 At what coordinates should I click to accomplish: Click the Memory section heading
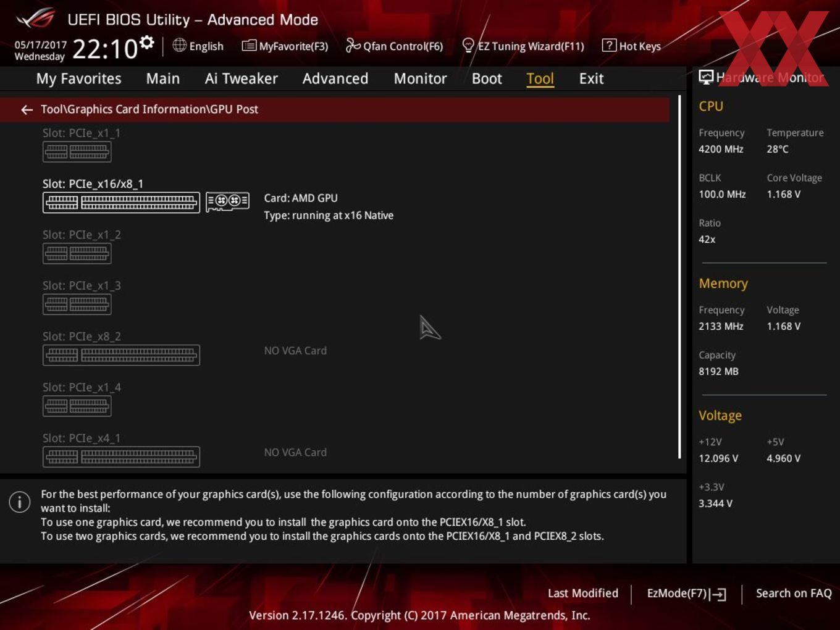tap(723, 283)
